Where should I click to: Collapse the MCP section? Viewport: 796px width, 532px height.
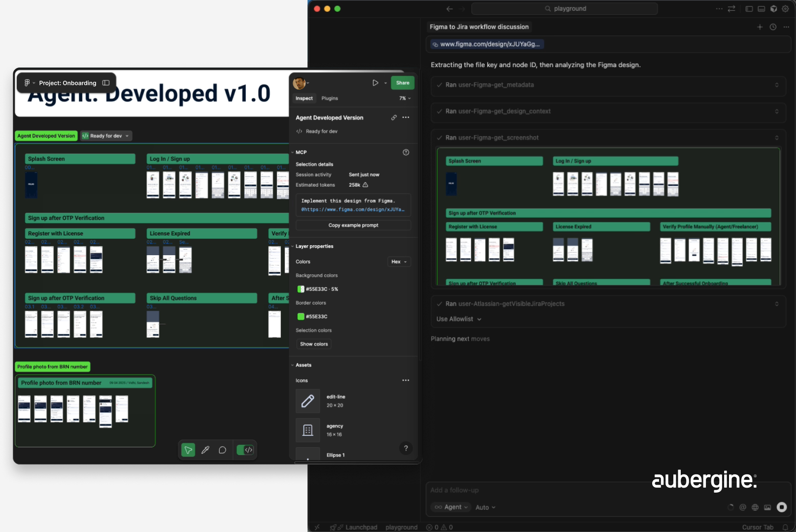(x=292, y=152)
